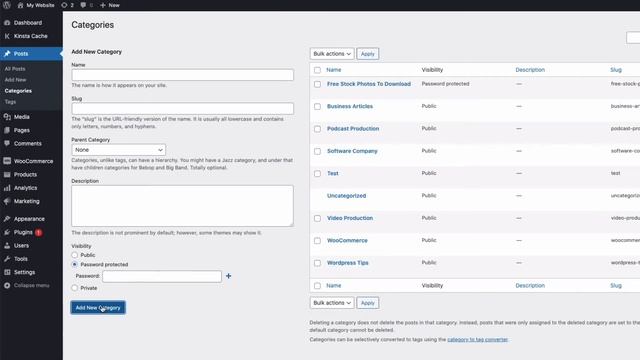This screenshot has width=640, height=360.
Task: Open the bottom Bulk actions dropdown
Action: (x=332, y=303)
